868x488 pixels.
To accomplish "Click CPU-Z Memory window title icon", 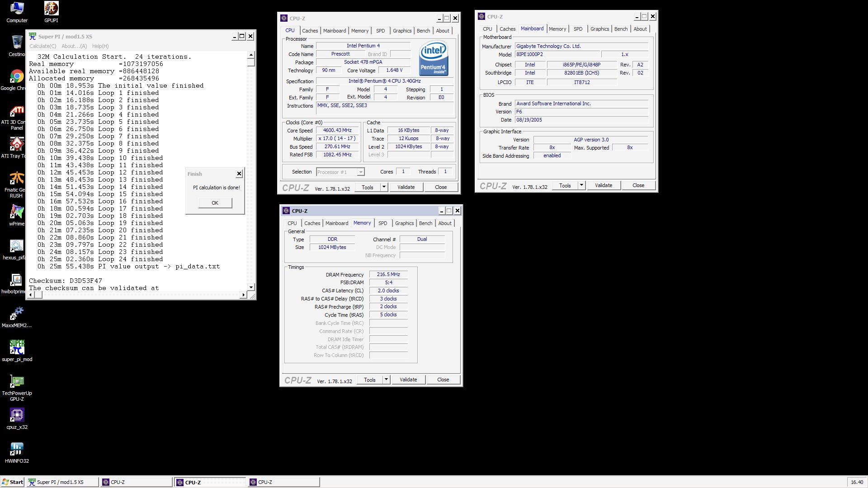I will pos(286,211).
